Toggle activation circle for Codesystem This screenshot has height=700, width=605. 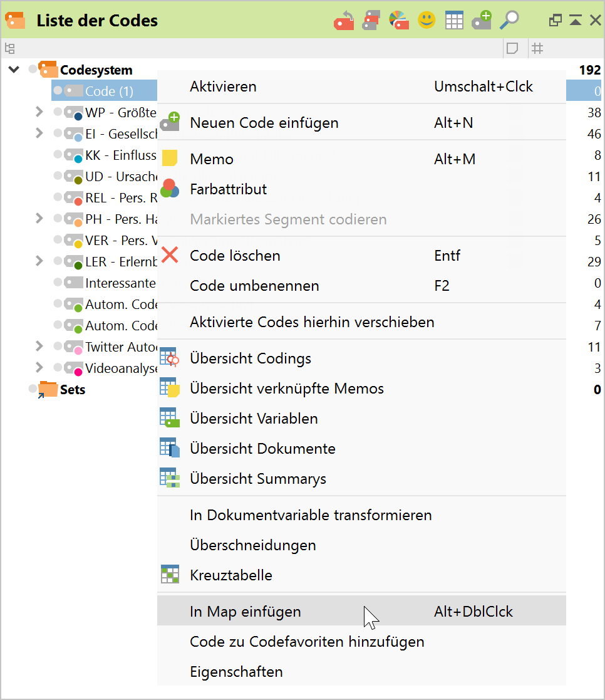[x=33, y=69]
